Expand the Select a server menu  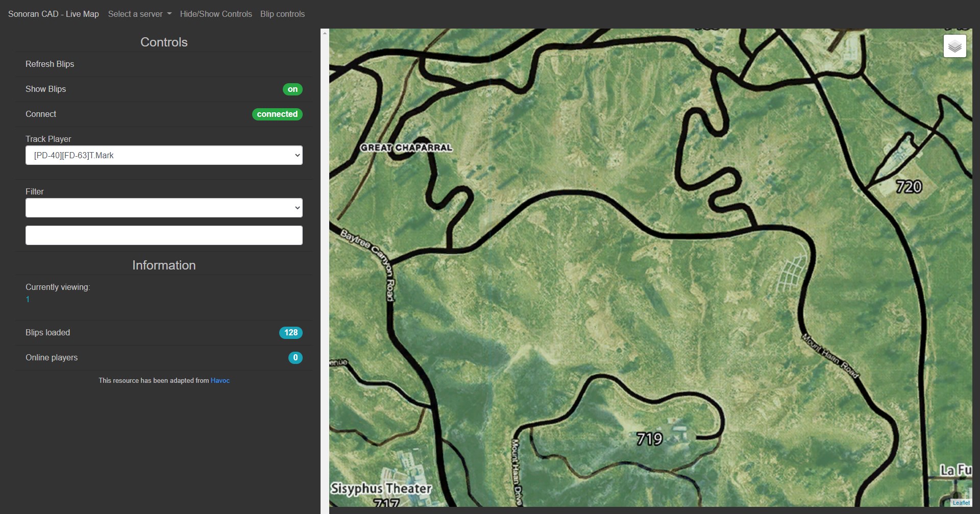(x=140, y=14)
